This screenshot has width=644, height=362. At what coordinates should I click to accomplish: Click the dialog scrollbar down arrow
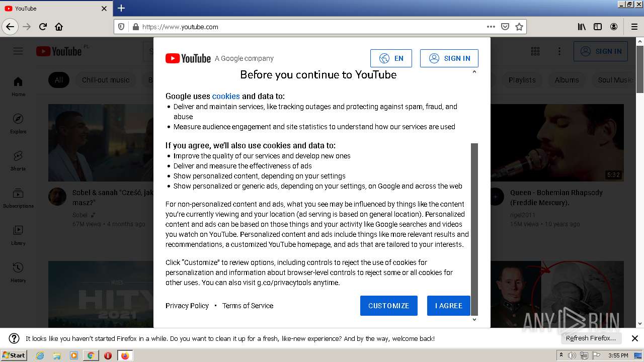474,319
